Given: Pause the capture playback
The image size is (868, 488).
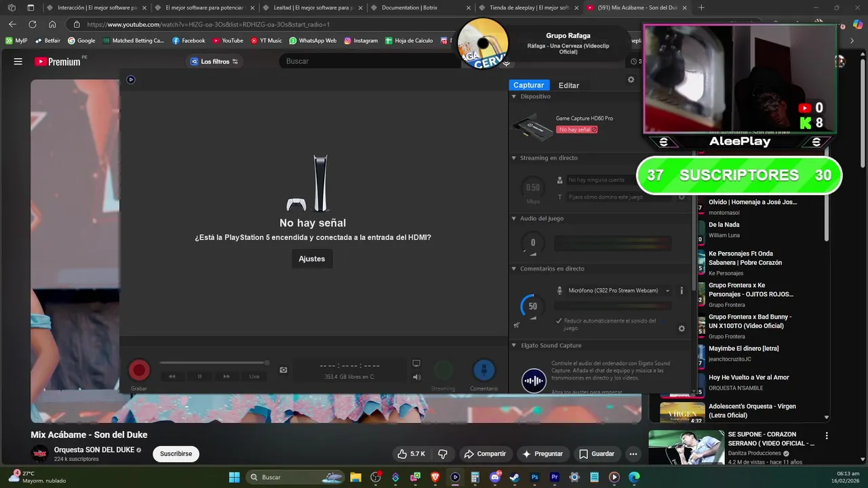Looking at the screenshot, I should click(199, 376).
